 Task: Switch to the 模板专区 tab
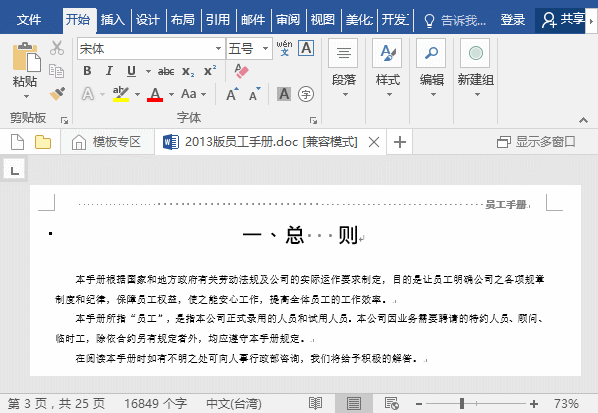107,142
